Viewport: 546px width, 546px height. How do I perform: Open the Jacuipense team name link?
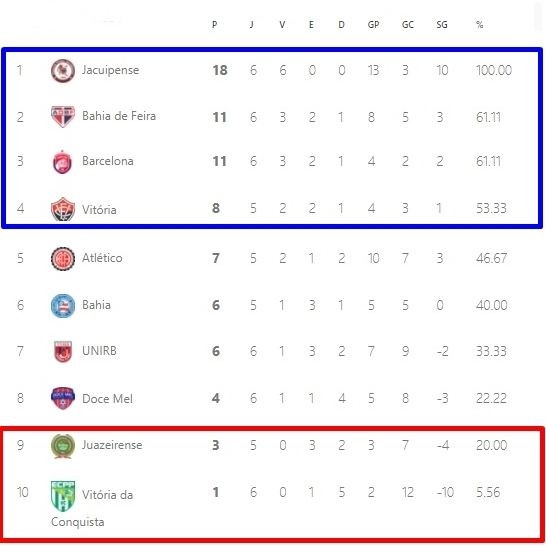110,70
